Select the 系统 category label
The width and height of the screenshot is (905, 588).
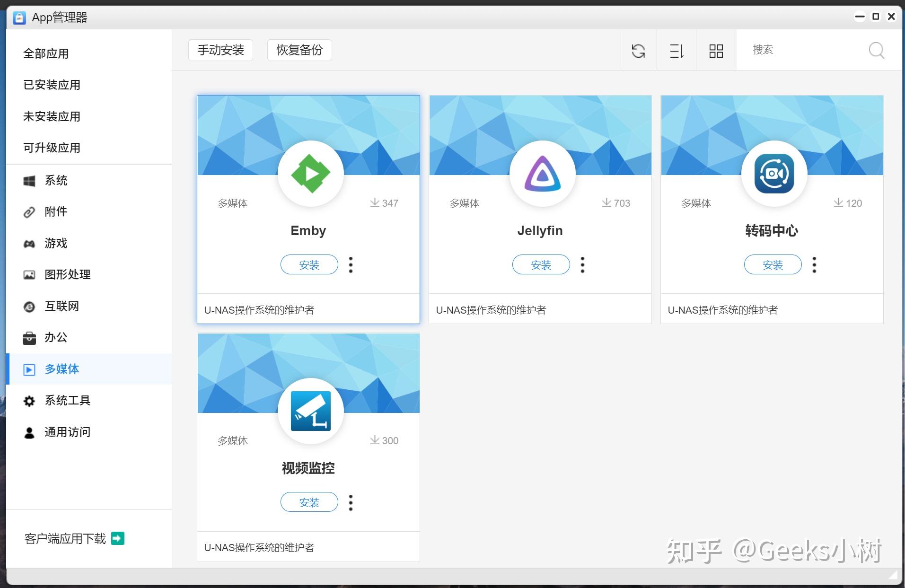point(56,180)
